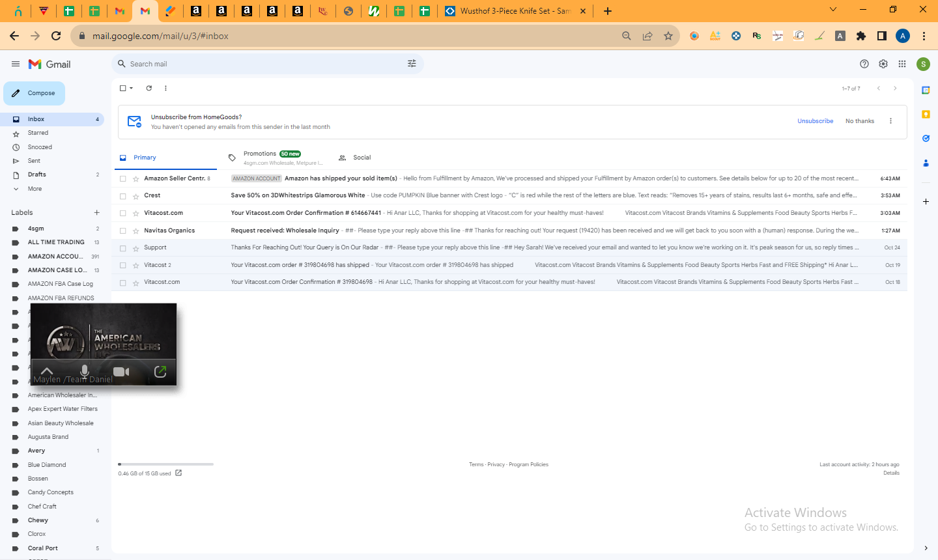
Task: Expand the Avery label
Action: pyautogui.click(x=16, y=451)
